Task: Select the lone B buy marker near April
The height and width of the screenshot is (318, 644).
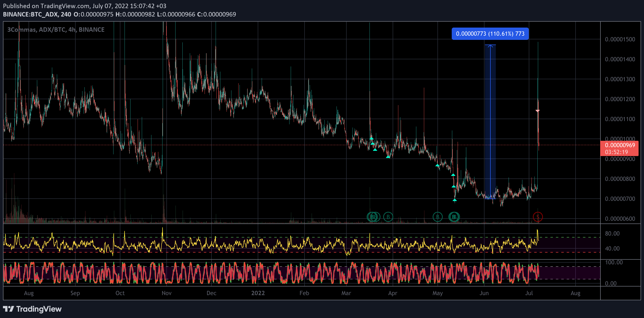Action: pyautogui.click(x=388, y=217)
